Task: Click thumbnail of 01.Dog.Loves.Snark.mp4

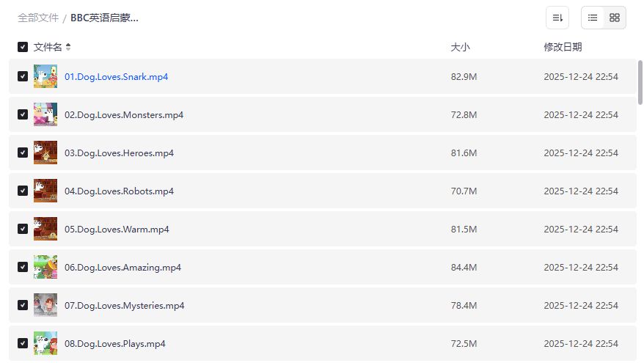Action: [x=45, y=76]
